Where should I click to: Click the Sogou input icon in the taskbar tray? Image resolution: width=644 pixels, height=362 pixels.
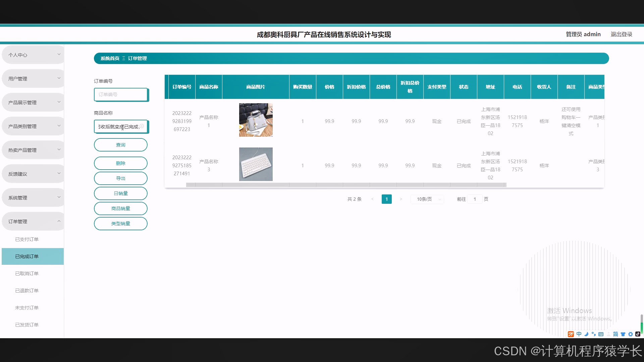pyautogui.click(x=570, y=334)
